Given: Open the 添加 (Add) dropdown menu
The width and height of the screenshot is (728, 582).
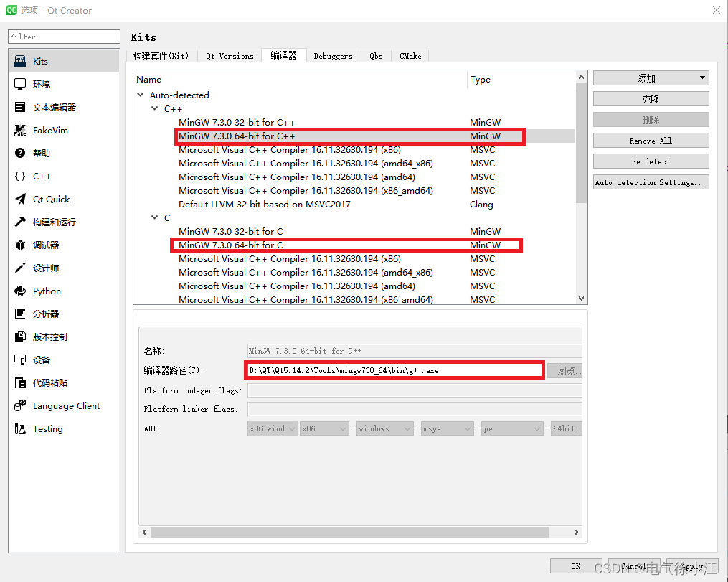Looking at the screenshot, I should (650, 78).
